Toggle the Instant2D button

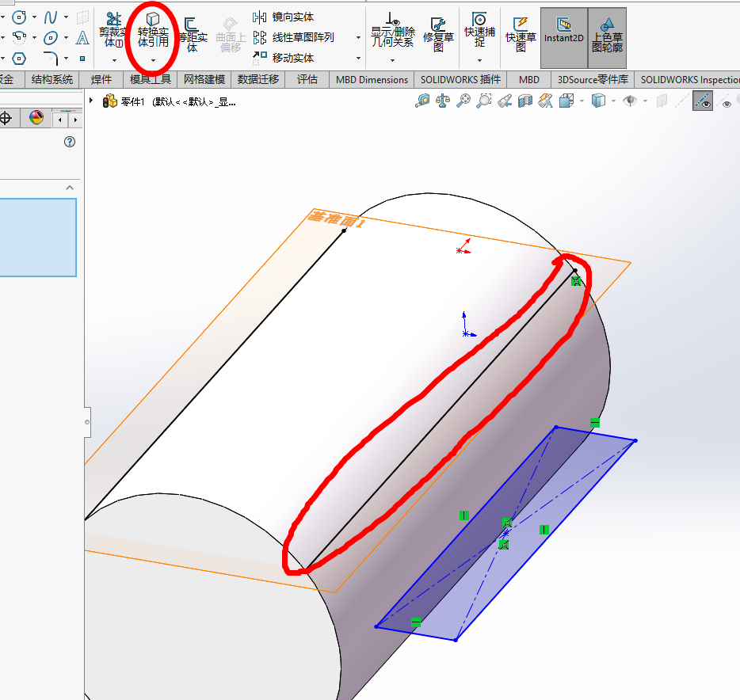564,38
